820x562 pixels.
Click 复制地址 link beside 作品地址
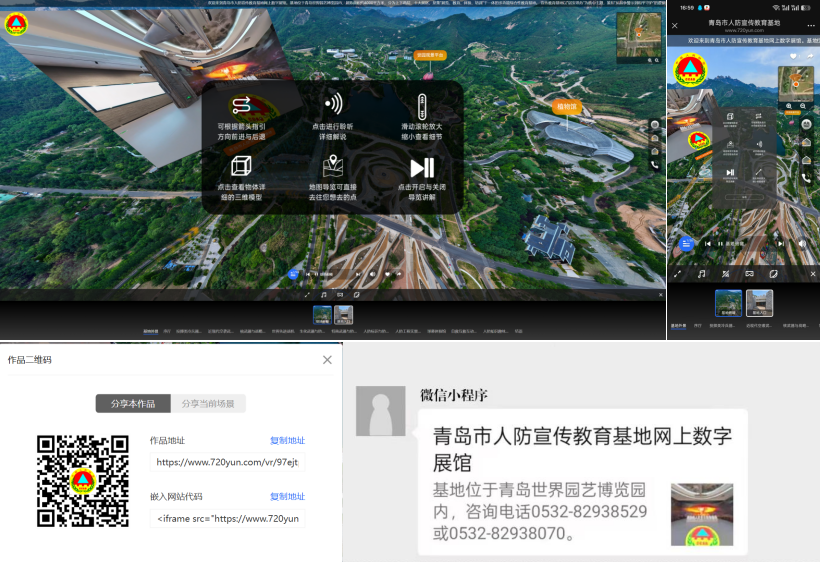[287, 441]
